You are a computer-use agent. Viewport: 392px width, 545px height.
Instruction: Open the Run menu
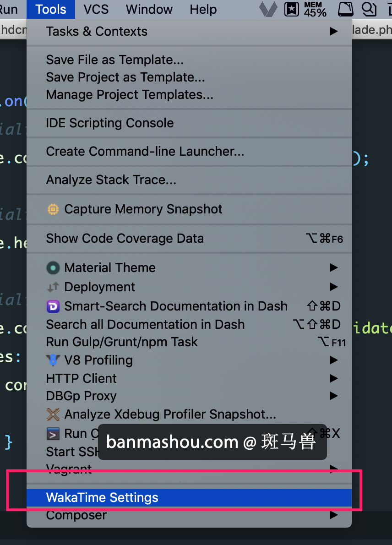coord(8,9)
